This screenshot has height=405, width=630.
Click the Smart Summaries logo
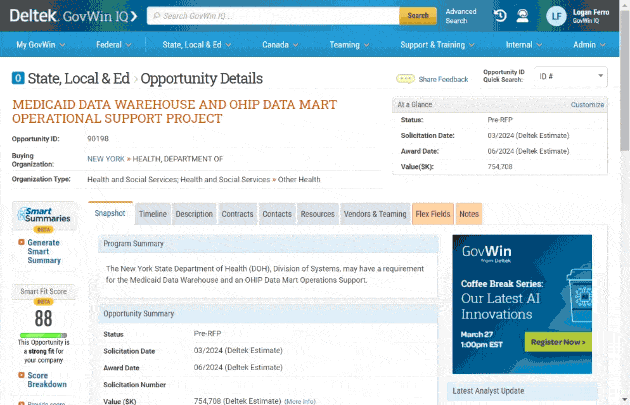pos(44,217)
